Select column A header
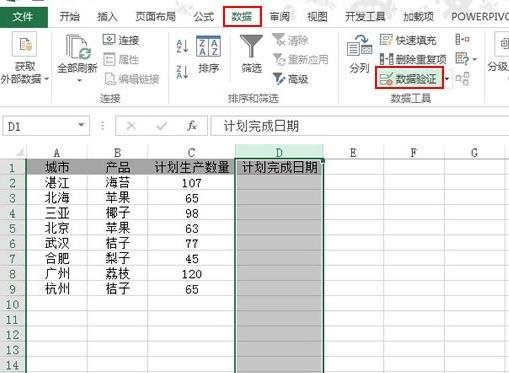This screenshot has height=373, width=509. pos(57,152)
